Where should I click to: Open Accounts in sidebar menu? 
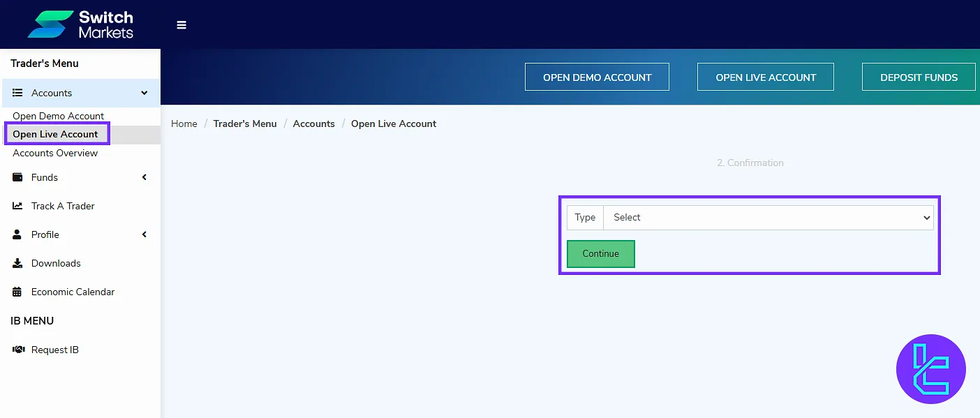pos(80,93)
